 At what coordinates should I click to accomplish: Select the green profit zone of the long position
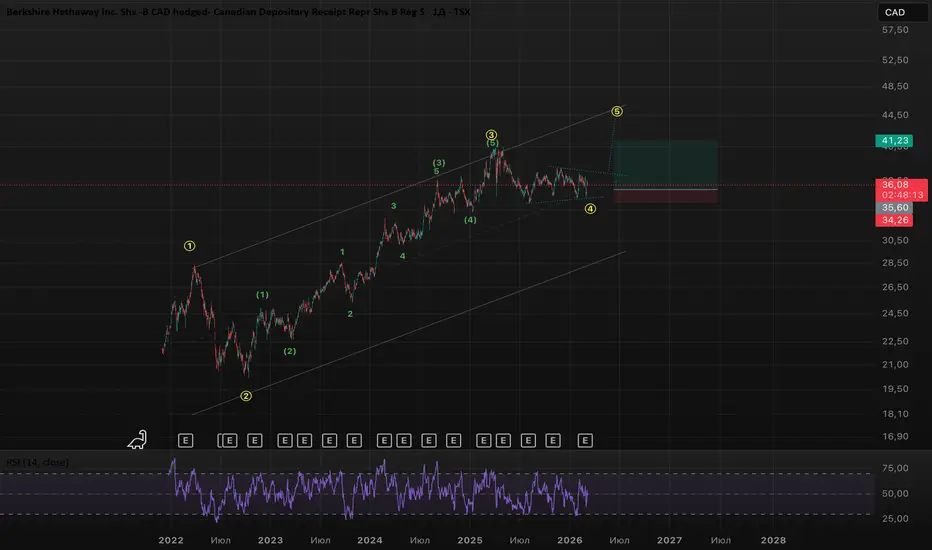tap(665, 164)
